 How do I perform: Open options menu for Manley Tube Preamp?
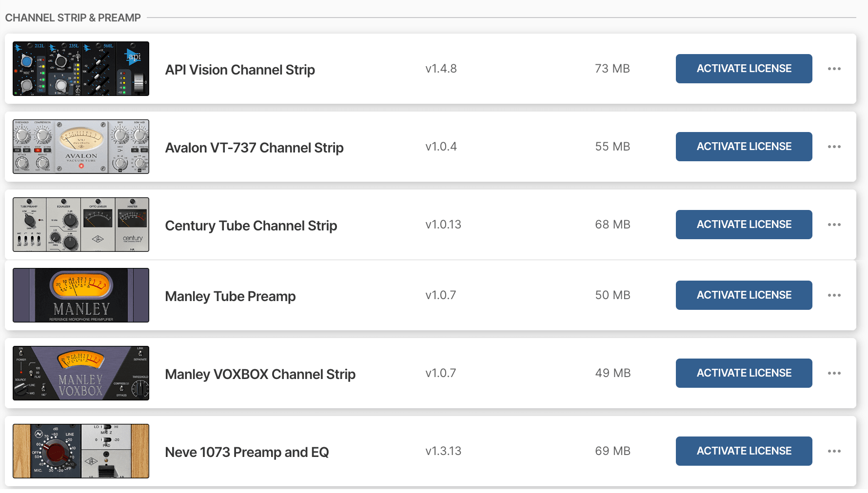click(834, 295)
